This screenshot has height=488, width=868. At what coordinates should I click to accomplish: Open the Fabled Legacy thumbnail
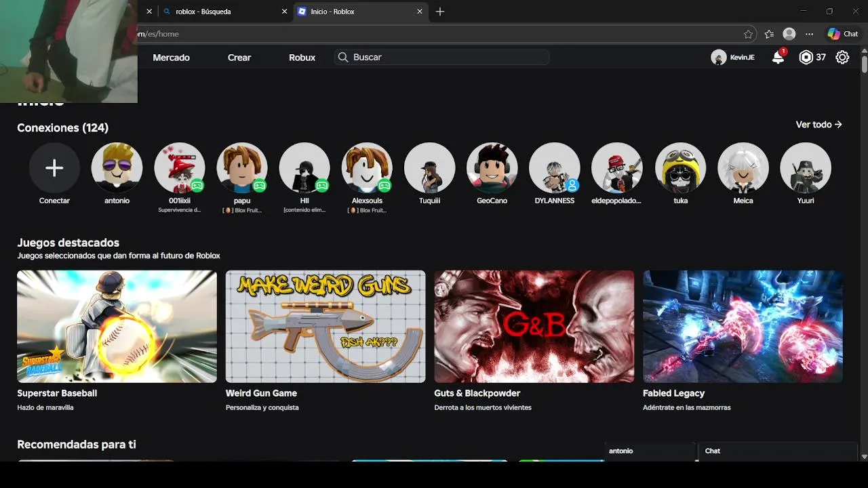click(x=743, y=327)
